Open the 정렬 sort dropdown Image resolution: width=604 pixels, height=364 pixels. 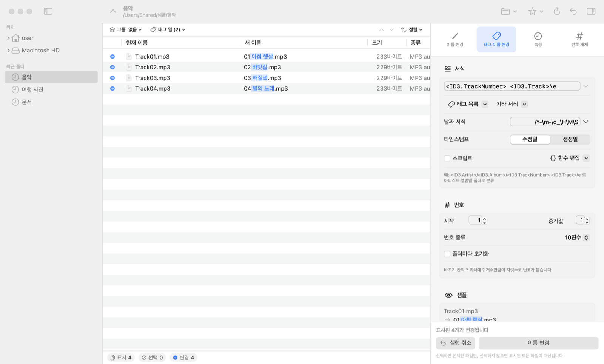click(x=412, y=29)
